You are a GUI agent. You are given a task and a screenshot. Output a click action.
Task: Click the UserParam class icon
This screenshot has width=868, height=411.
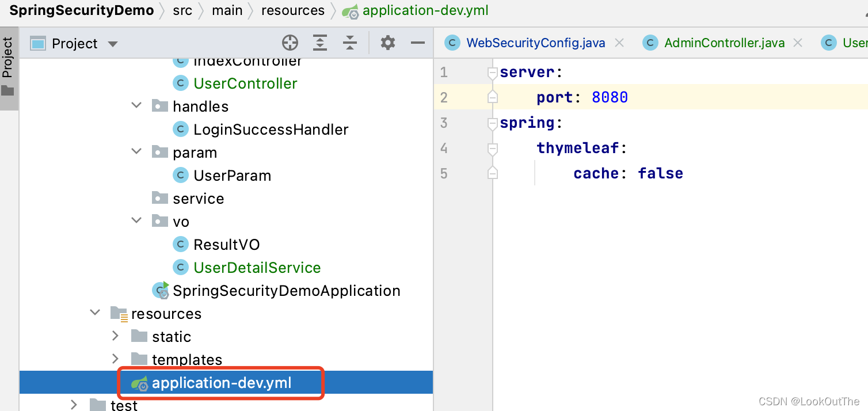tap(181, 176)
